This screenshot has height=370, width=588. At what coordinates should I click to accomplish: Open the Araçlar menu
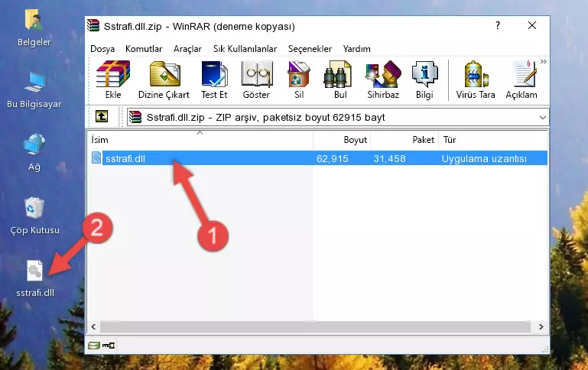(x=187, y=49)
